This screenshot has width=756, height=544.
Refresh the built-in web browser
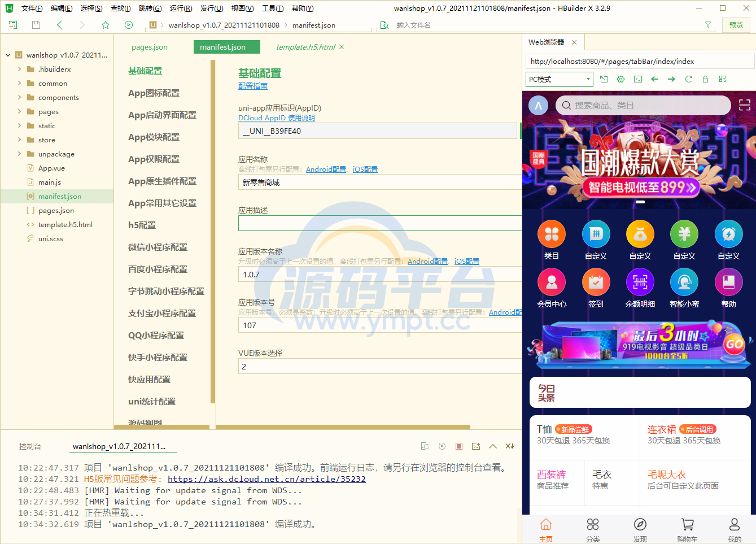point(688,79)
